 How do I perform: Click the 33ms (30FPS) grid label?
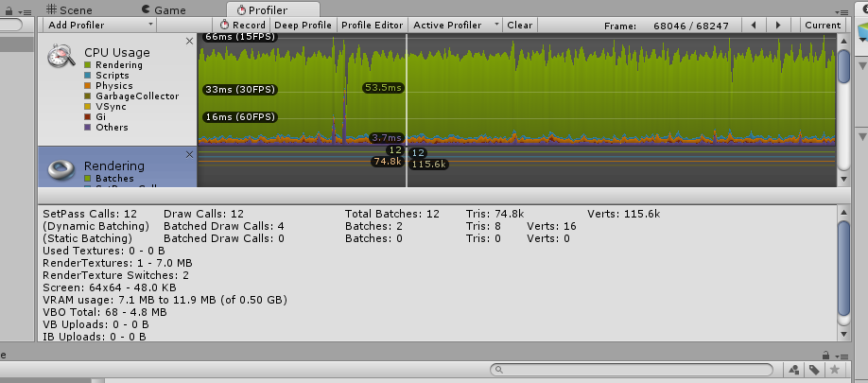[240, 90]
